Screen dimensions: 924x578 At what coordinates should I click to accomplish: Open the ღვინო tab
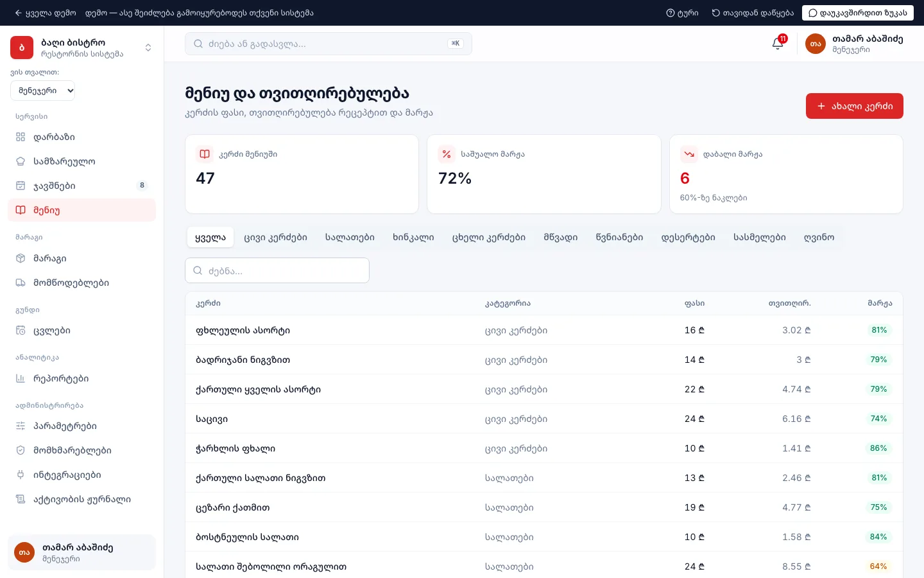[x=819, y=237]
